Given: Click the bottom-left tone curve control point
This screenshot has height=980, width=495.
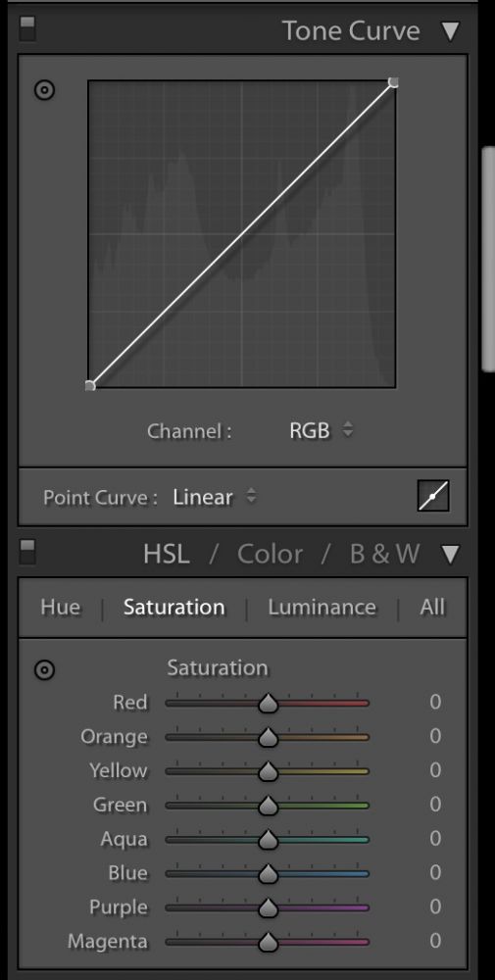Looking at the screenshot, I should (90, 385).
